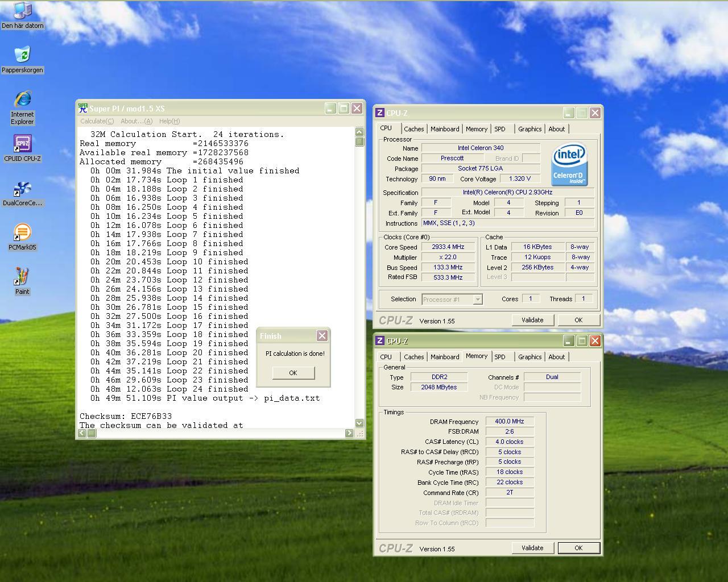This screenshot has width=728, height=582.
Task: Click the Core Voltage 1.320 V value
Action: coord(520,178)
